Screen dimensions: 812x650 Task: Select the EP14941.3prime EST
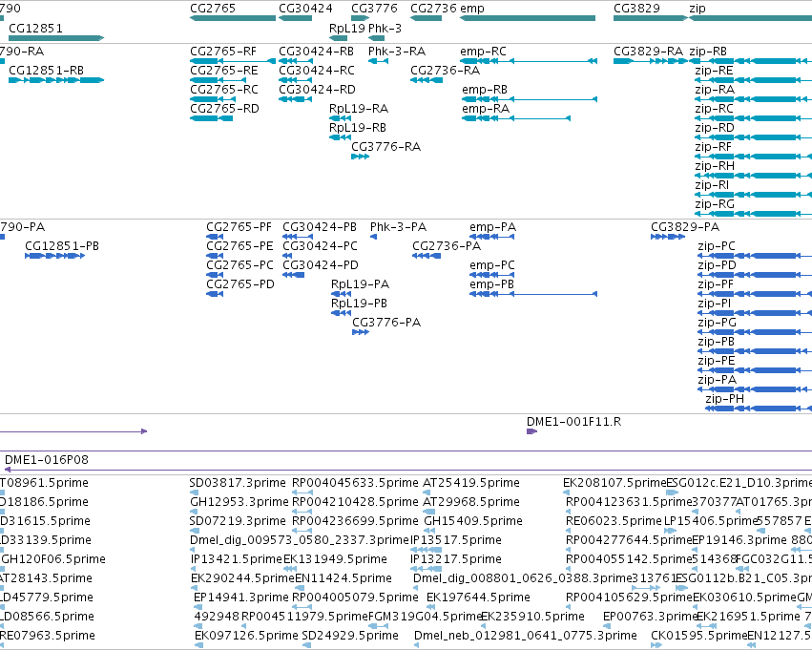(240, 598)
